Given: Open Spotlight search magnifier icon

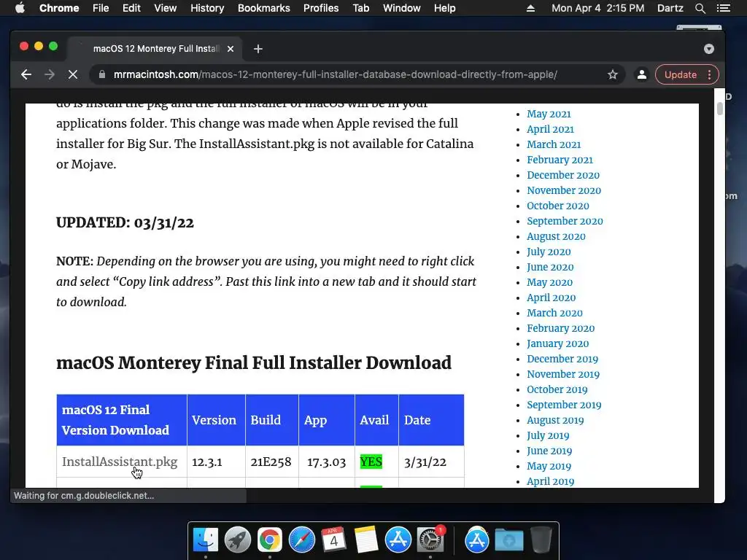Looking at the screenshot, I should click(x=700, y=8).
